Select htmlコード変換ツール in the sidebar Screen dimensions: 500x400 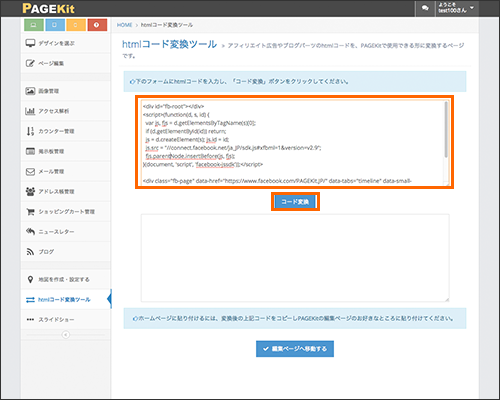(66, 299)
